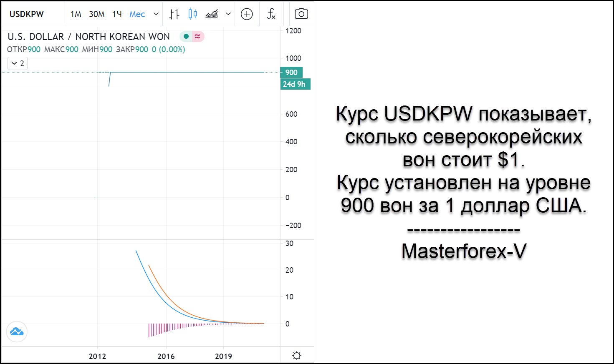614x364 pixels.
Task: Click the USDKPW symbol search field
Action: (x=27, y=14)
